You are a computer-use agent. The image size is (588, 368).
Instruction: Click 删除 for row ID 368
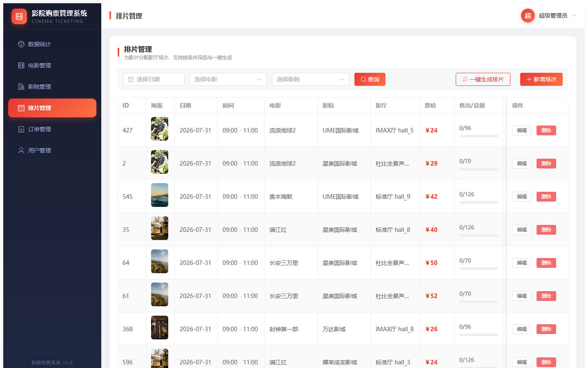546,329
